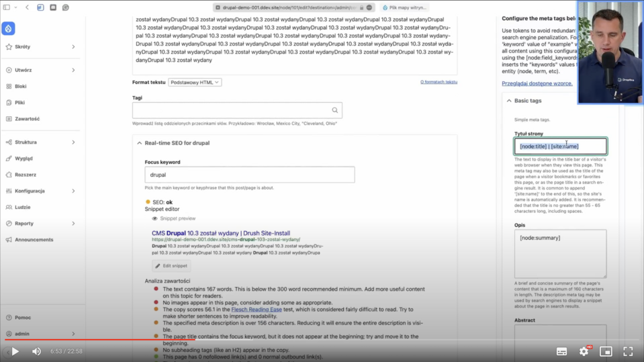
Task: Click into the Tagi input field
Action: click(237, 110)
